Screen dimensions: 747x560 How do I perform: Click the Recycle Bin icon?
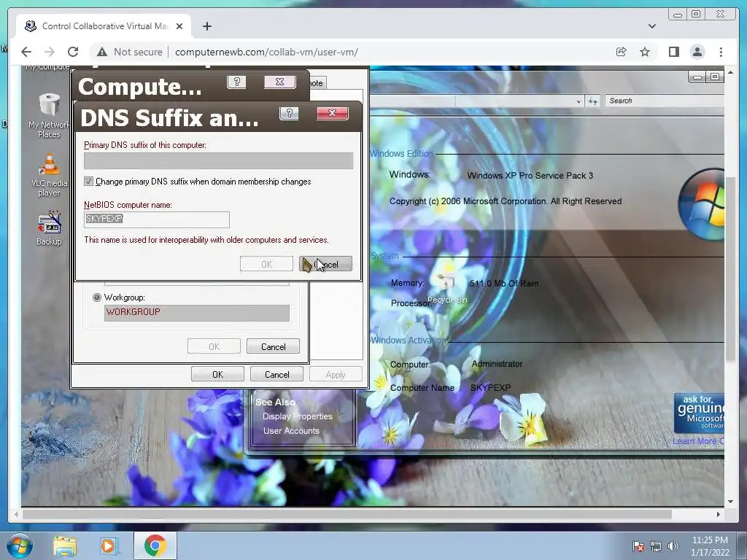click(x=447, y=288)
